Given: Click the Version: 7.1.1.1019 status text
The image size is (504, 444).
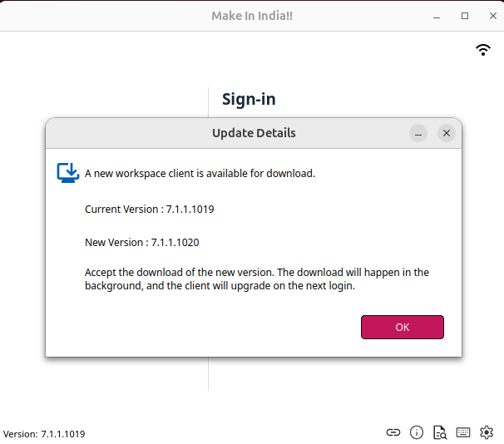Looking at the screenshot, I should [44, 434].
